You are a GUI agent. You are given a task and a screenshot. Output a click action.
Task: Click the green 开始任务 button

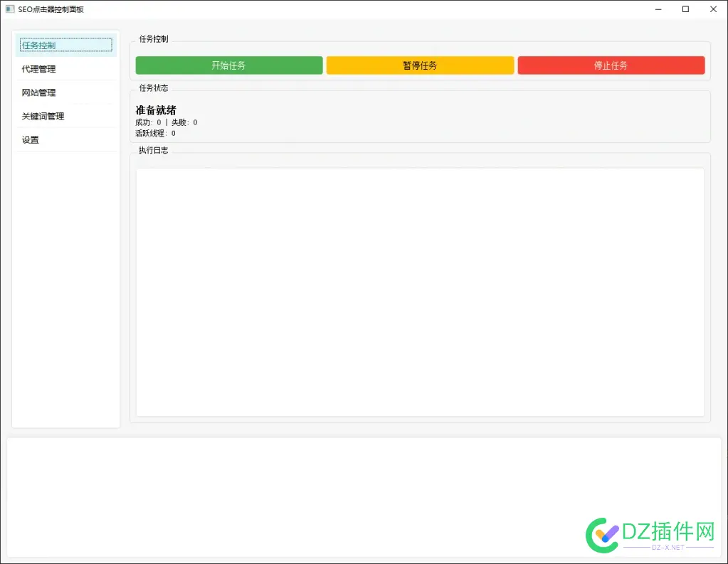click(229, 65)
